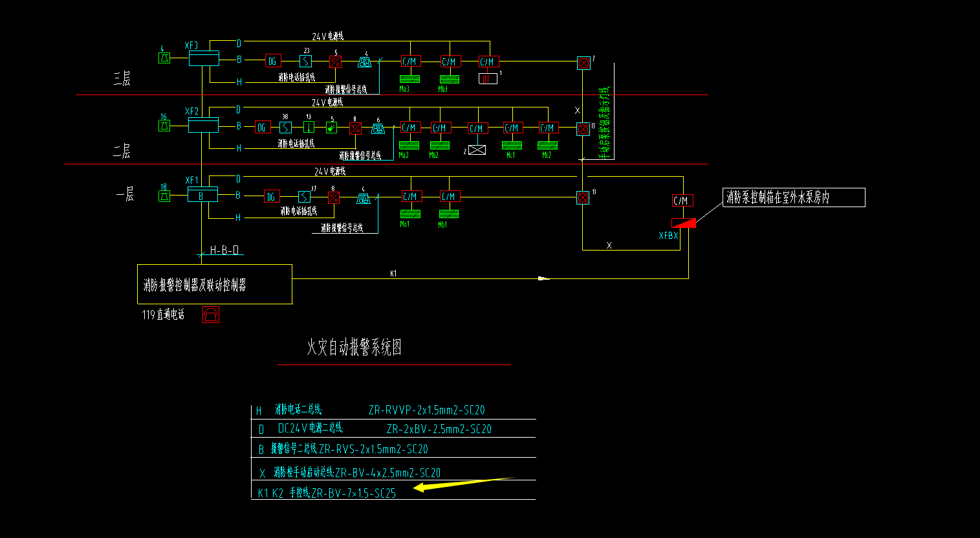980x538 pixels.
Task: Select the red DT box
Action: (488, 78)
